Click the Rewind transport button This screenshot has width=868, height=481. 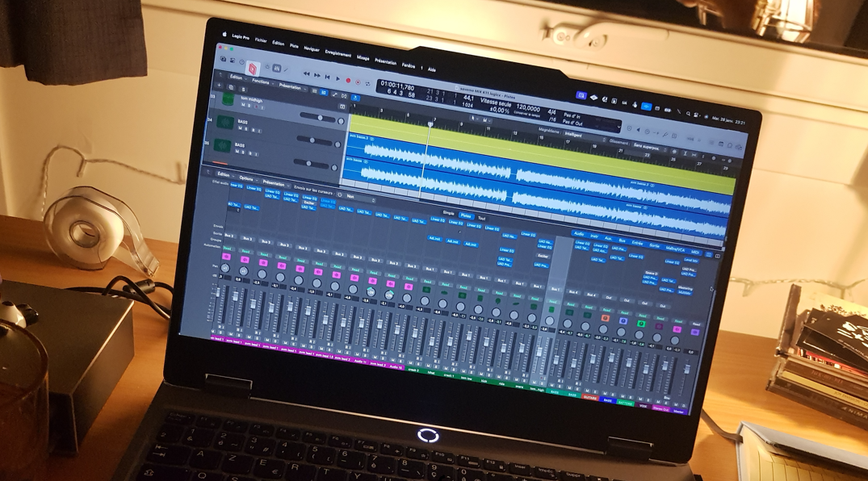(306, 75)
